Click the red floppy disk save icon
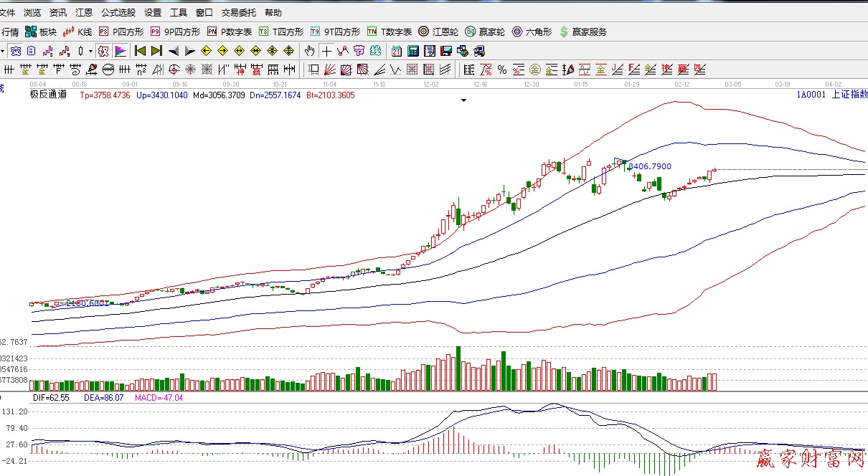Screen dimensions: 868x476 tap(445, 51)
